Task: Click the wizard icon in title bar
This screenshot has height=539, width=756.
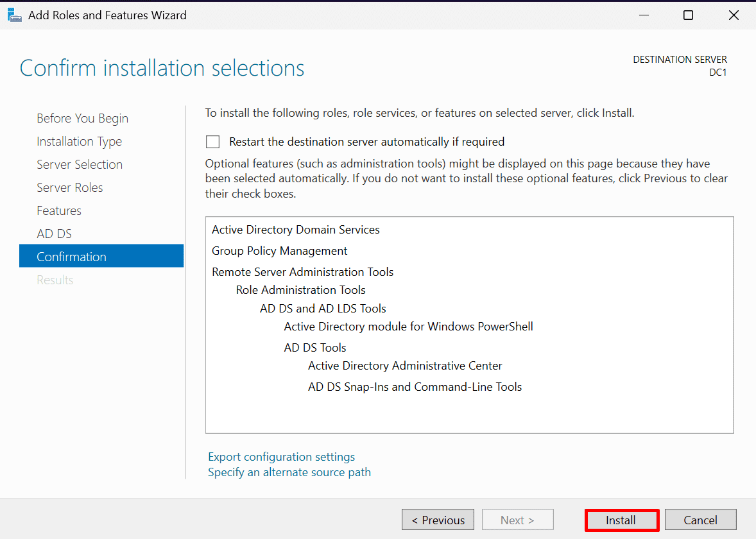Action: [x=14, y=15]
